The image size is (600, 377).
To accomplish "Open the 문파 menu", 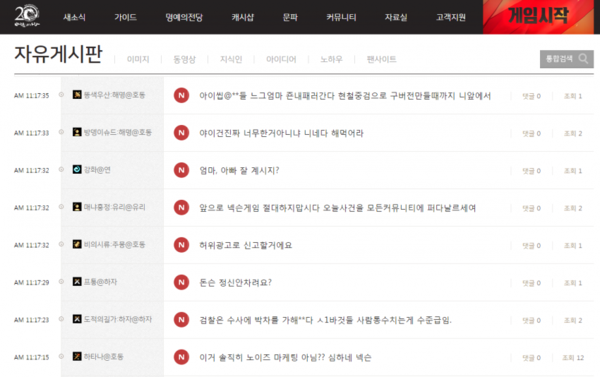I will click(x=290, y=17).
